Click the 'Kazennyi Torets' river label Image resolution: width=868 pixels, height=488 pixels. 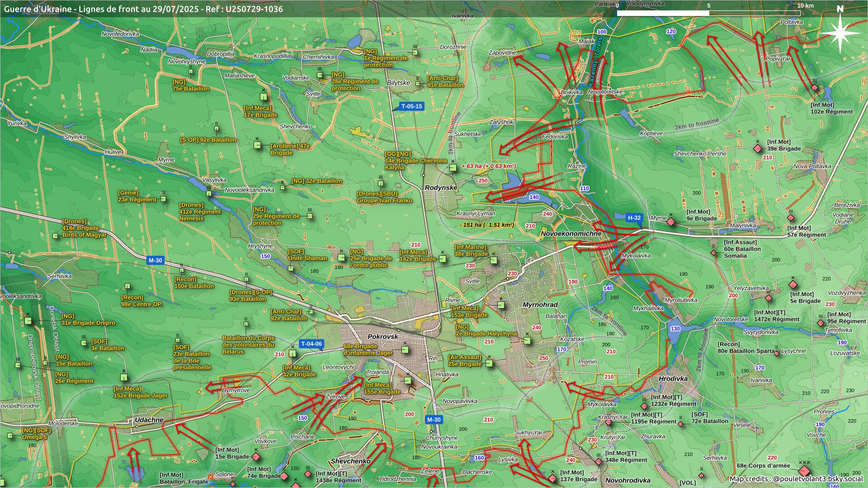coord(596,62)
